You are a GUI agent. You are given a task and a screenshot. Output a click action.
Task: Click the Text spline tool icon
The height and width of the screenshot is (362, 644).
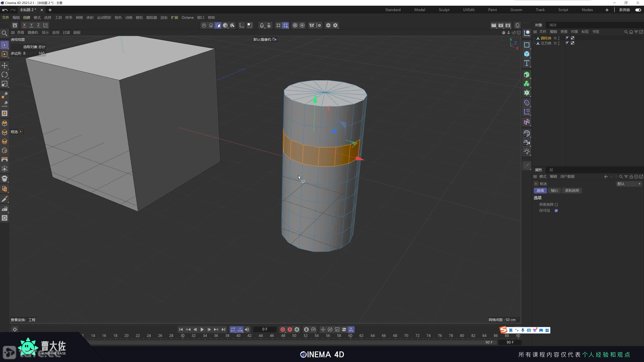pyautogui.click(x=527, y=63)
